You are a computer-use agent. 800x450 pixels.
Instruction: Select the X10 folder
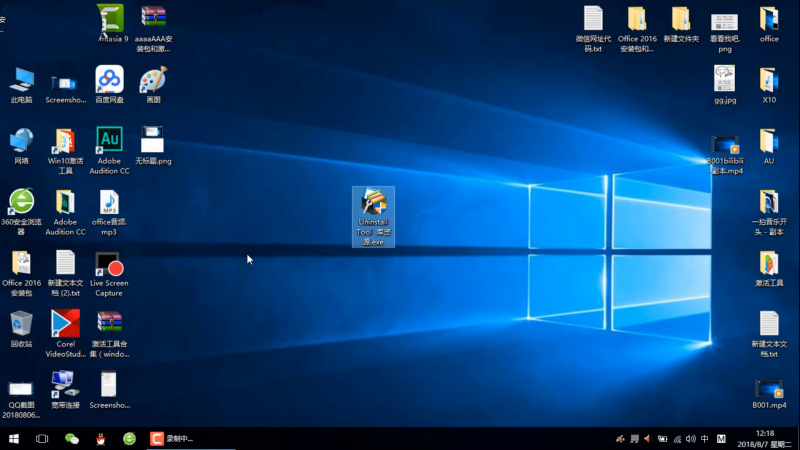[x=769, y=84]
